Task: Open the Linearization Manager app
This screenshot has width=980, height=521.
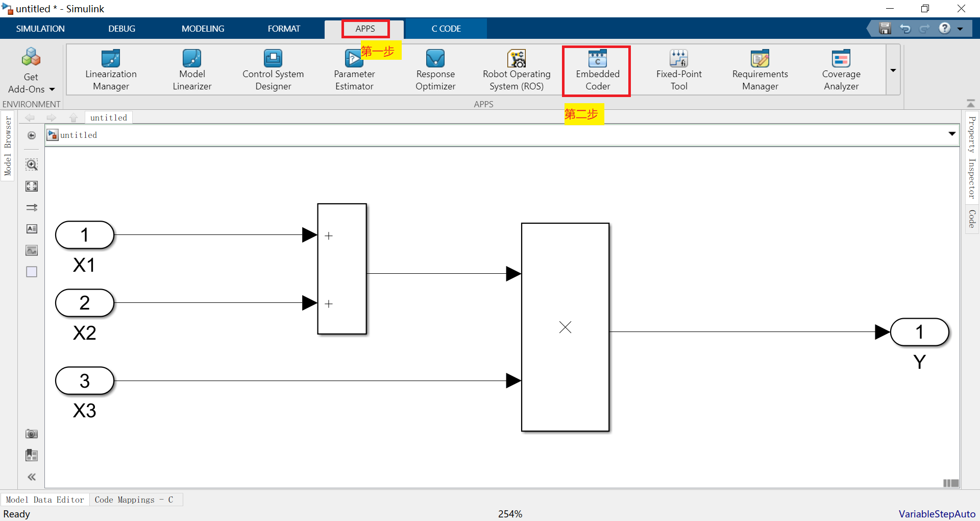Action: pos(111,70)
